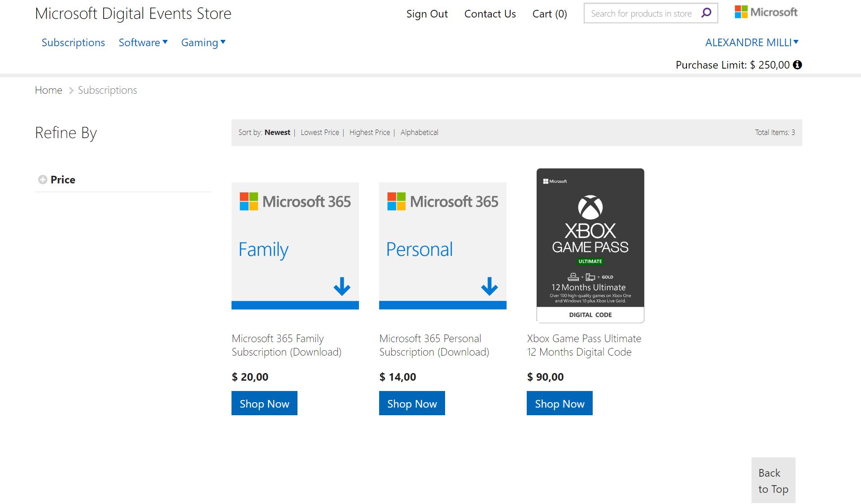Click the $ 20,00 price text
The height and width of the screenshot is (504, 861).
[x=250, y=377]
